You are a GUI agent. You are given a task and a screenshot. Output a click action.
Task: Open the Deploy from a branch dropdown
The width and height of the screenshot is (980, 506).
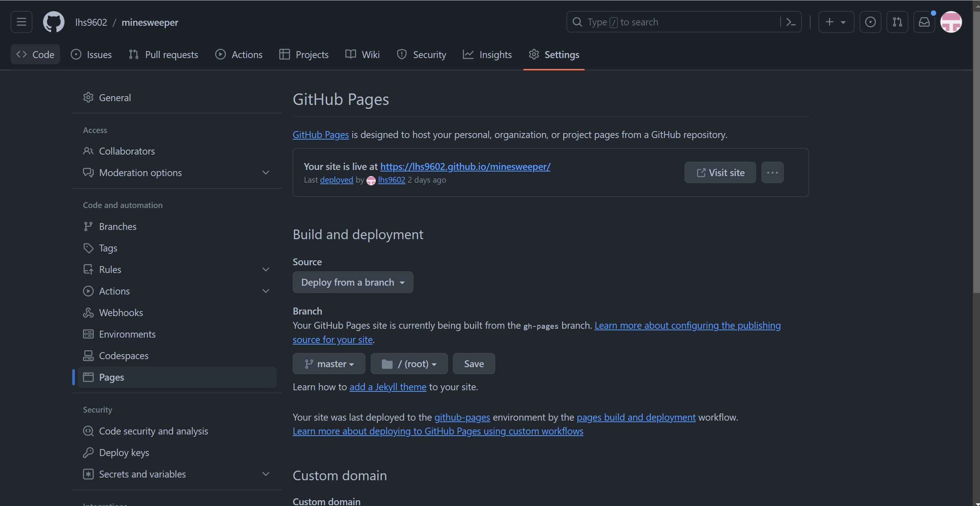[353, 282]
